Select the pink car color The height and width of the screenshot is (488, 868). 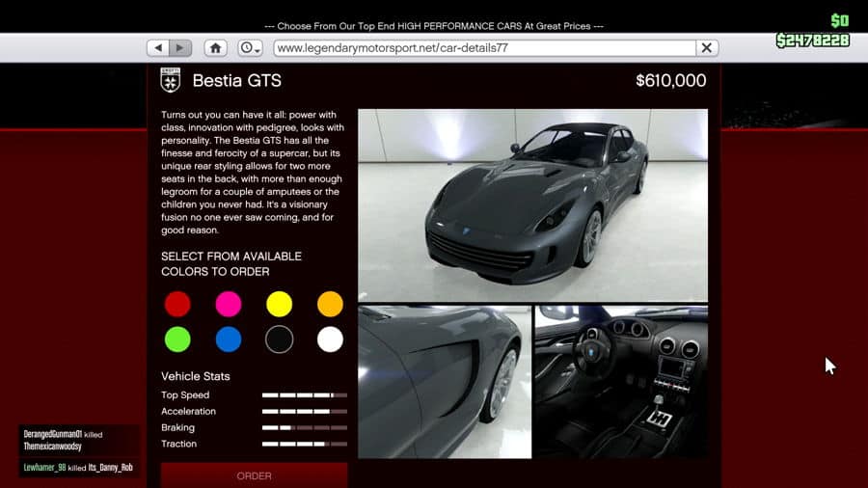(229, 305)
